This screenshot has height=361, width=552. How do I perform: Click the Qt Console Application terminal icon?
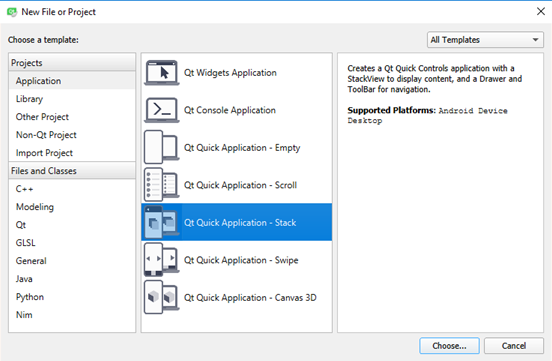click(x=162, y=110)
